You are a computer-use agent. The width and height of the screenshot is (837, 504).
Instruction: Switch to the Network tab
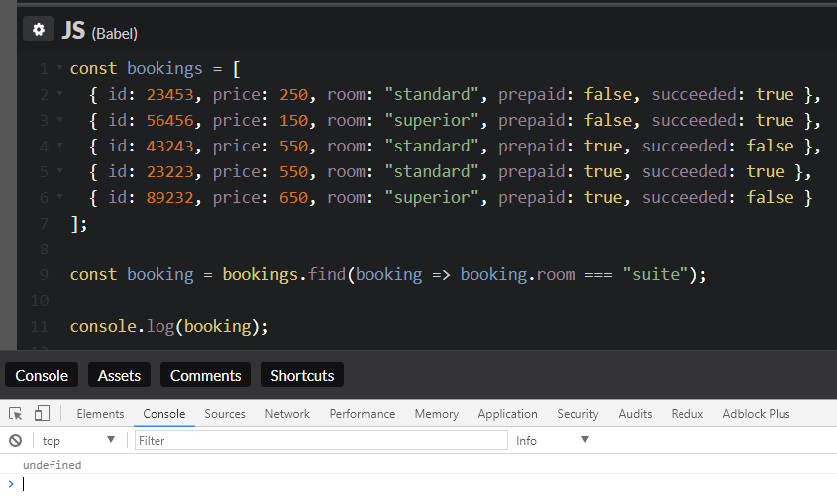[x=287, y=413]
